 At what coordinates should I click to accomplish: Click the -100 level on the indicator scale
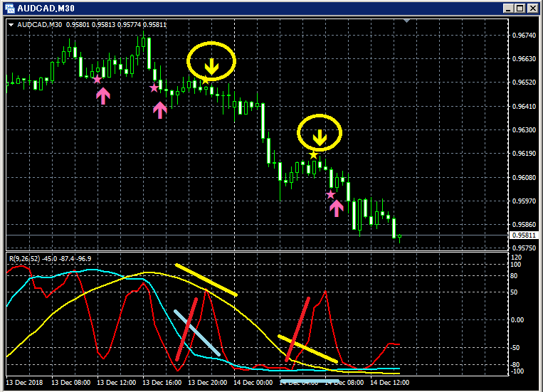tap(517, 371)
